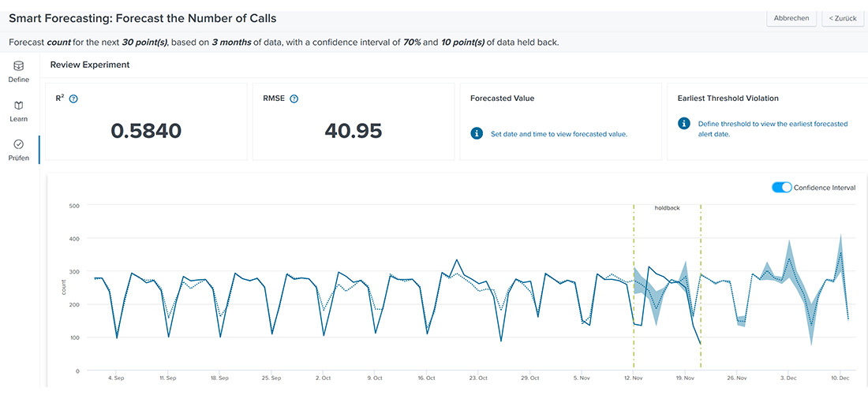Image resolution: width=868 pixels, height=406 pixels.
Task: Click the info icon in Forecasted Value card
Action: pos(477,134)
